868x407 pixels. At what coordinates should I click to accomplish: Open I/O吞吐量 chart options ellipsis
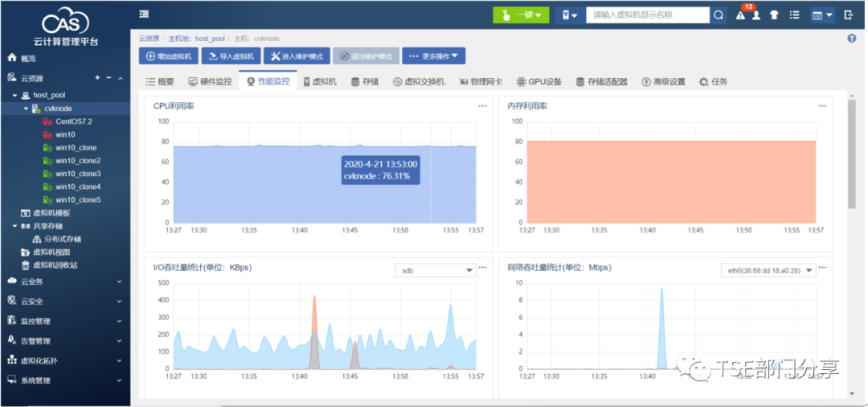click(x=482, y=268)
